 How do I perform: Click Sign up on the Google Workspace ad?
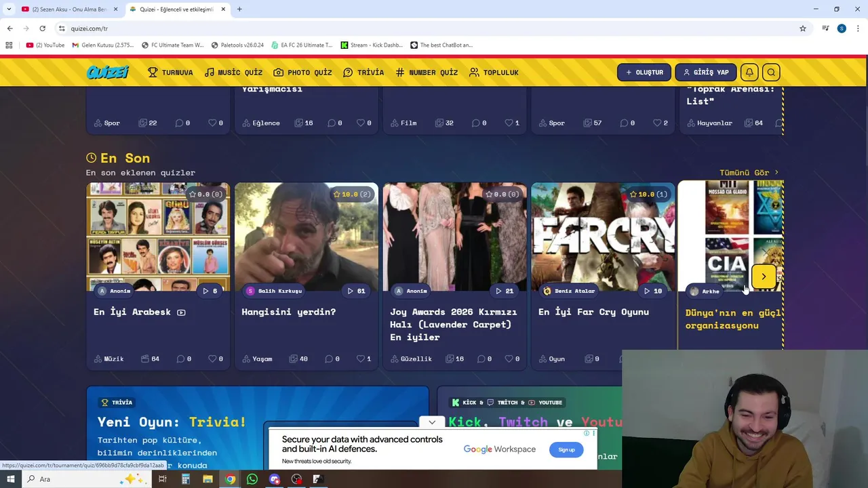pos(566,449)
